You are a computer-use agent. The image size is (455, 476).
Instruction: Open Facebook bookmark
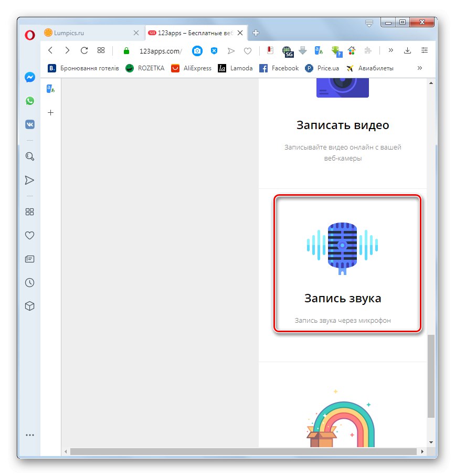pos(279,68)
